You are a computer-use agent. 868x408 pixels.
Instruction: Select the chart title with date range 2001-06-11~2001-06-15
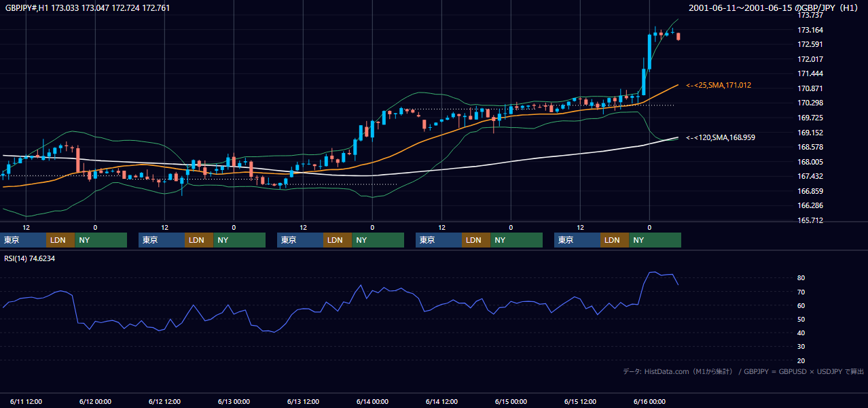[x=775, y=8]
